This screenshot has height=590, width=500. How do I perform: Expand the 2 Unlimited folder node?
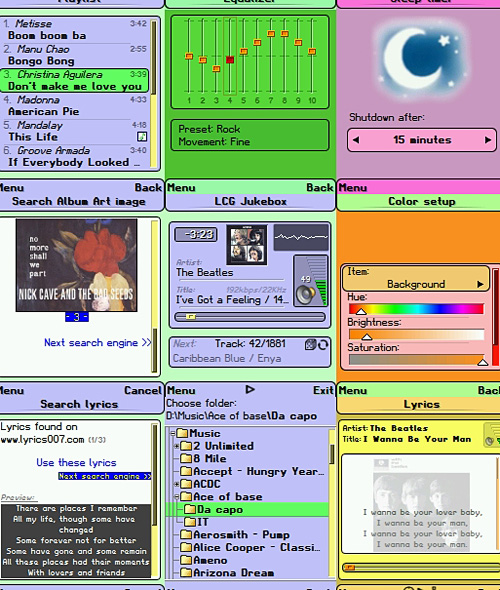coord(176,446)
